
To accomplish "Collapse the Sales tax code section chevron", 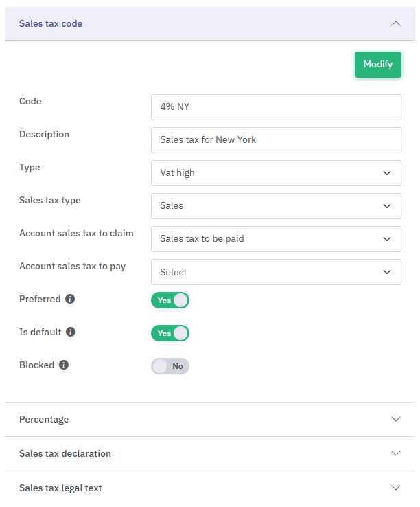I will click(395, 23).
